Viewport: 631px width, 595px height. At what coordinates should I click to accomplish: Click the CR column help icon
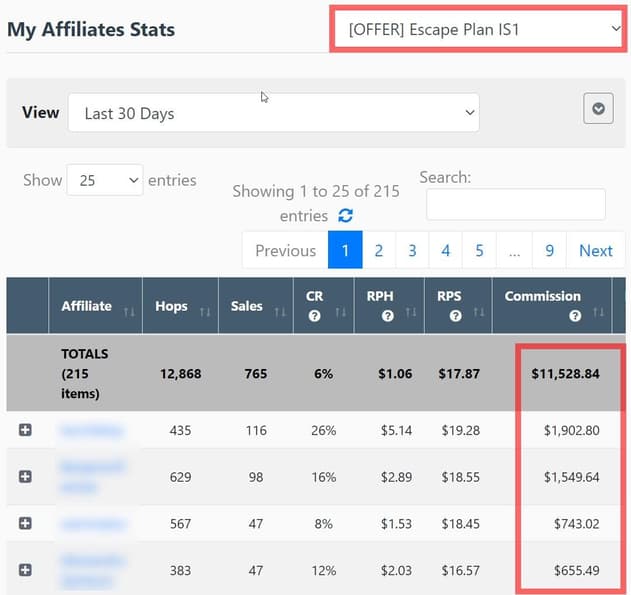pos(314,315)
